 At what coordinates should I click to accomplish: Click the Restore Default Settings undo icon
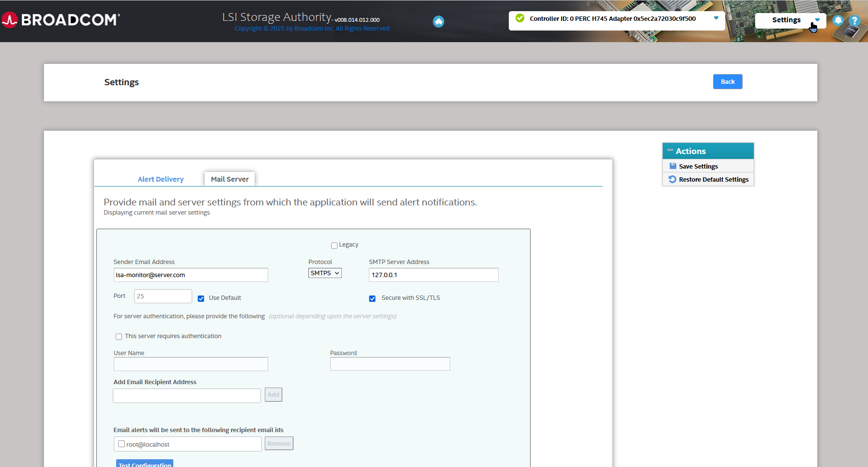click(672, 179)
